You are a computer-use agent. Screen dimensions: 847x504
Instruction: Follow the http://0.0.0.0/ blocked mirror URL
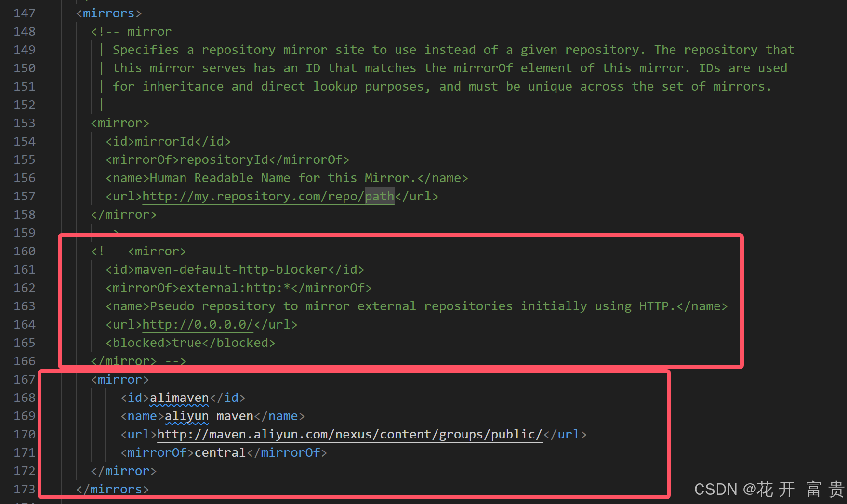[197, 324]
